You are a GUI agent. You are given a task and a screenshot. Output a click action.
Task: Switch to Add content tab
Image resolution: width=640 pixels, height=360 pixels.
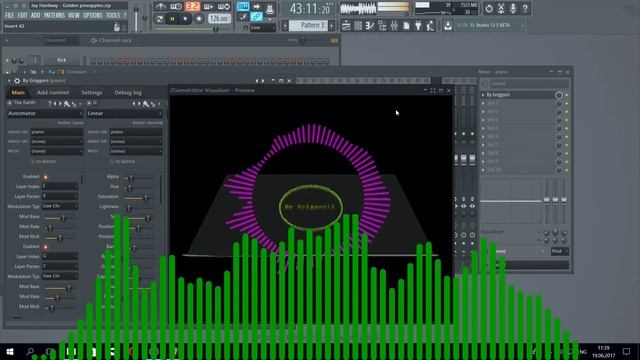[53, 93]
